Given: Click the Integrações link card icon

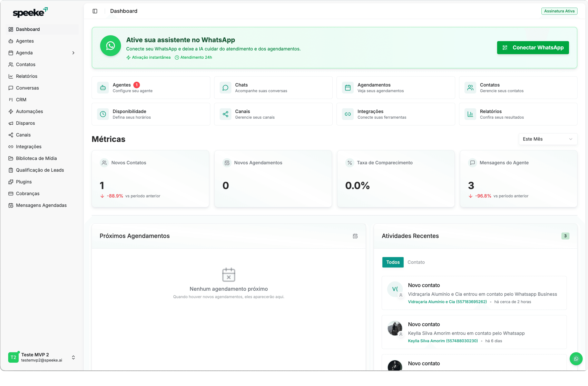Looking at the screenshot, I should (348, 114).
